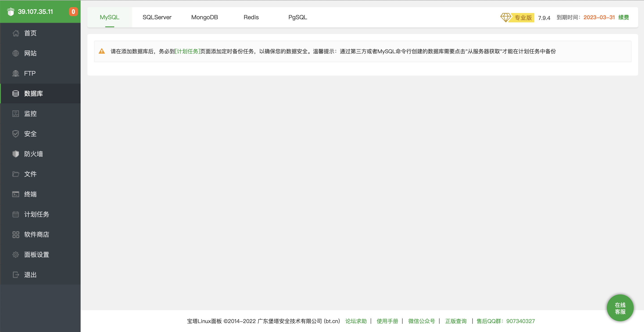Click the expiry date 2023-03-31

tap(599, 17)
